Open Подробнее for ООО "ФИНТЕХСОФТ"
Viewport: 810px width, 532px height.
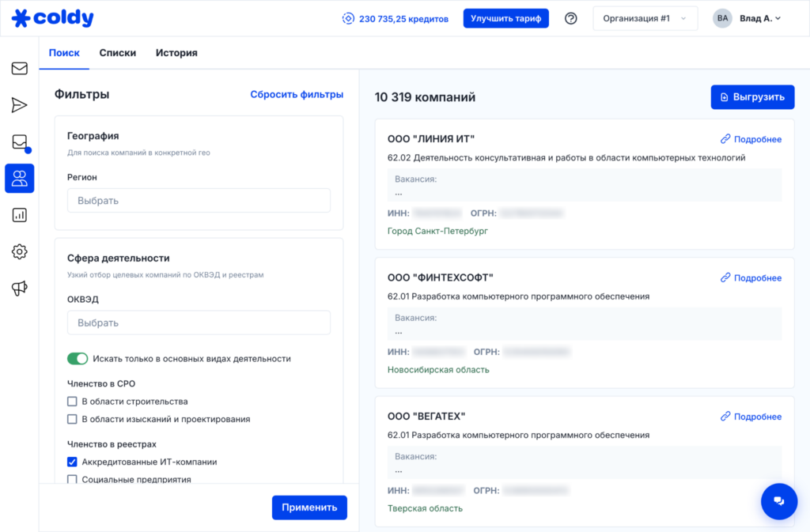click(x=758, y=277)
